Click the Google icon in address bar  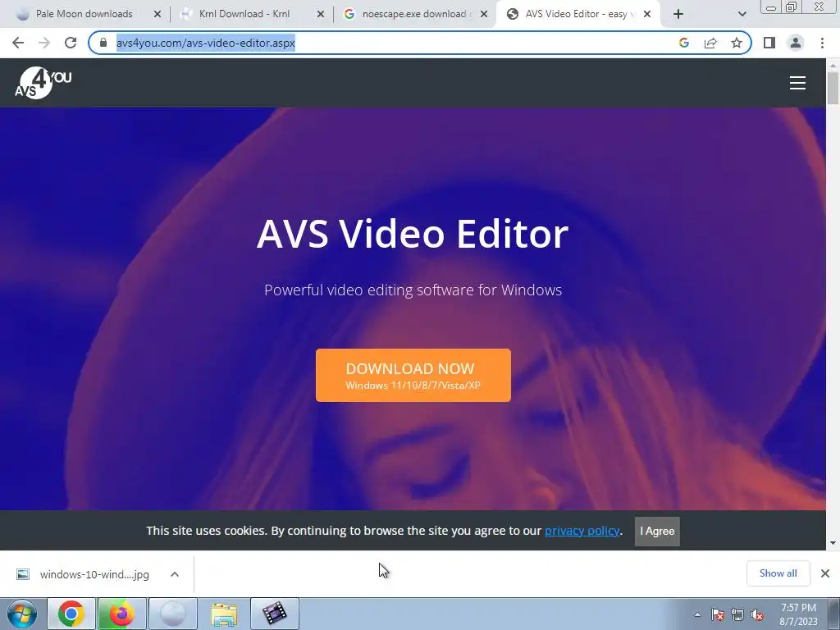[683, 43]
